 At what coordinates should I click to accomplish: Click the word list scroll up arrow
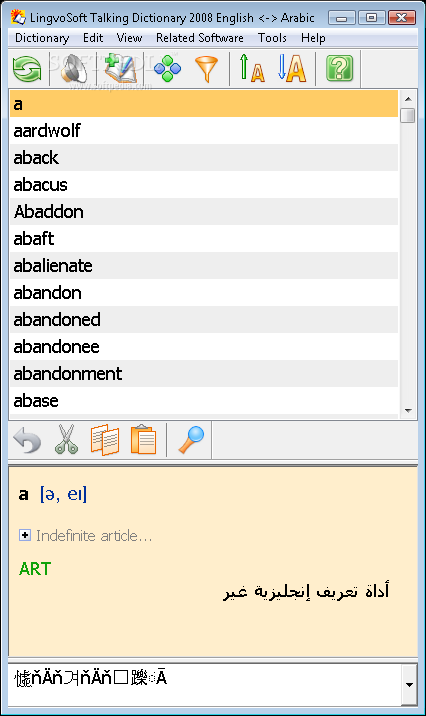(x=408, y=99)
